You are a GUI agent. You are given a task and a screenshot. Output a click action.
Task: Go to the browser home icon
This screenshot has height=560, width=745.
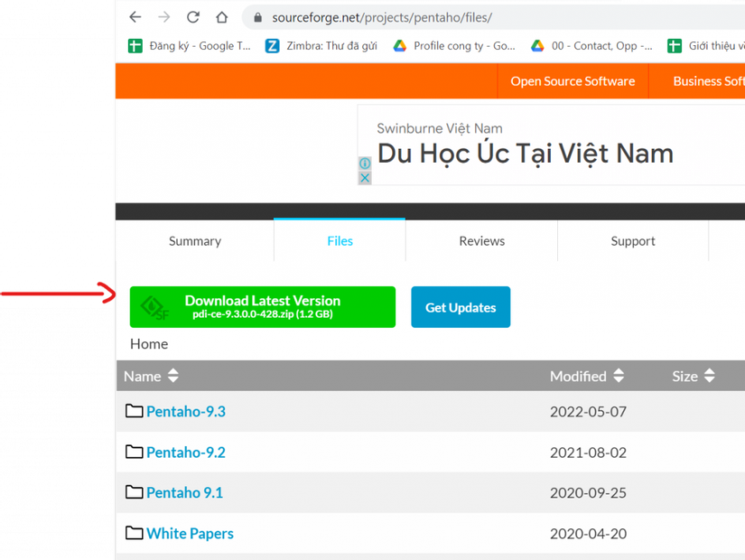221,17
